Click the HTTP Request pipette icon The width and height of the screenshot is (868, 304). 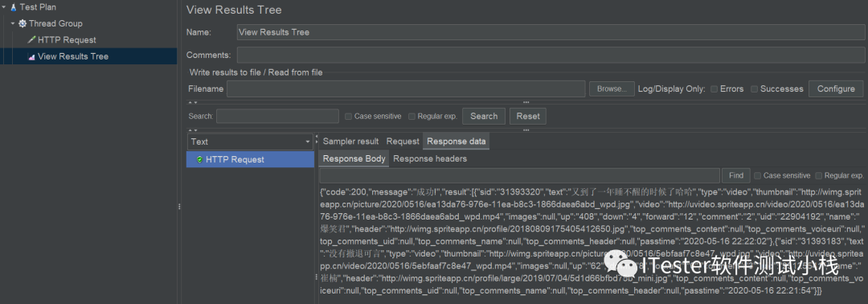[31, 40]
